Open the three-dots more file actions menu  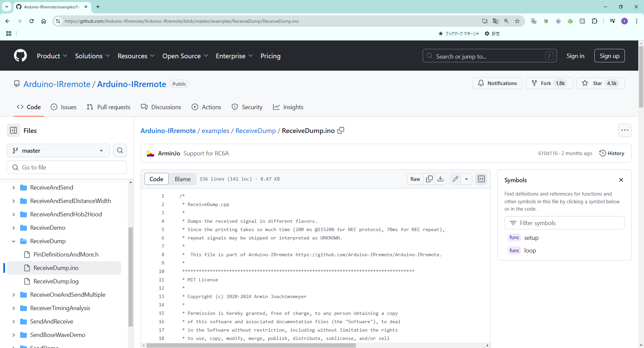click(625, 130)
